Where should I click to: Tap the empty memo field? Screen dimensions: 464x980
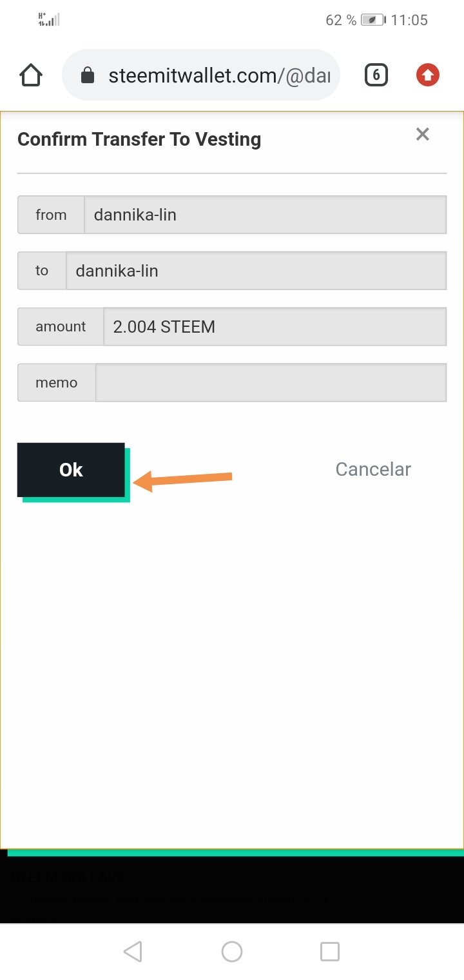[x=271, y=382]
